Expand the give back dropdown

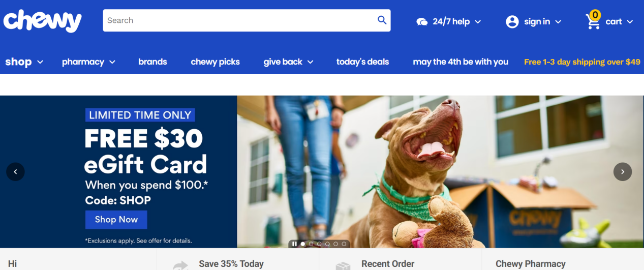(x=288, y=62)
